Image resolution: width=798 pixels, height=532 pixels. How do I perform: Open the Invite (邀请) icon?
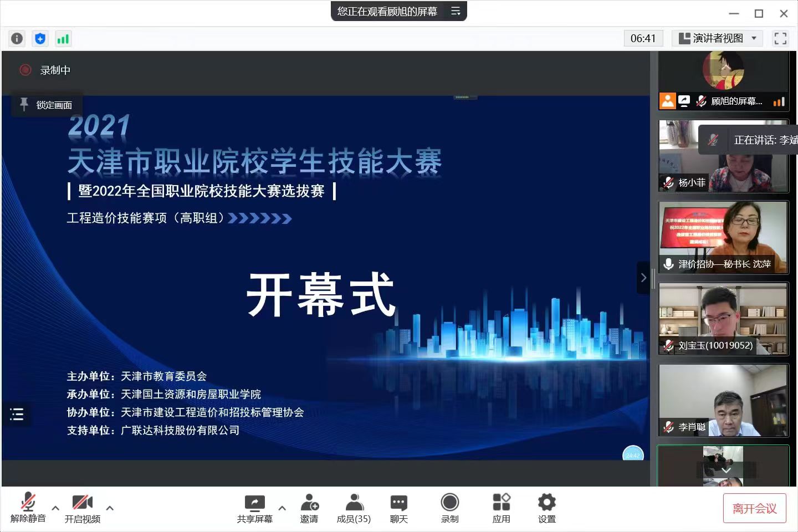click(309, 508)
